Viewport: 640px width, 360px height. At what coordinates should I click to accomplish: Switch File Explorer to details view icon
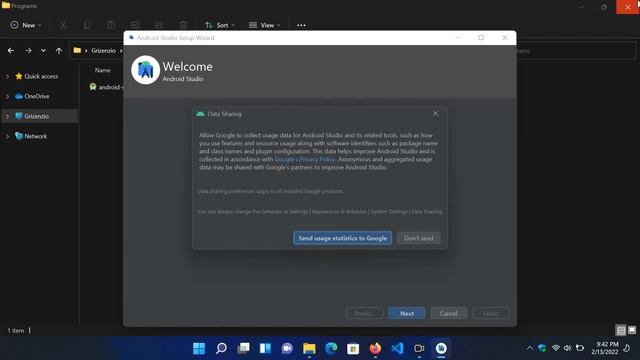pos(621,330)
